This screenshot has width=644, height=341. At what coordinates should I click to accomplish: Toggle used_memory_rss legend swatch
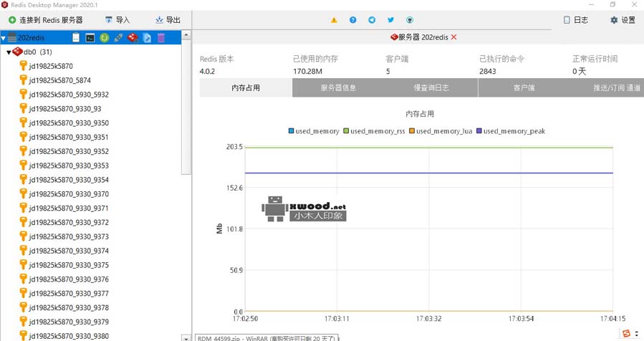346,131
